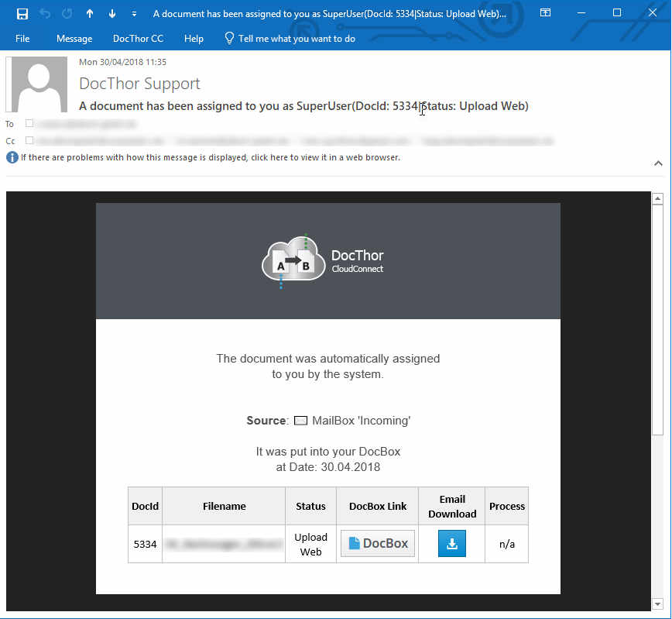Click the Redo arrow icon

pyautogui.click(x=67, y=14)
